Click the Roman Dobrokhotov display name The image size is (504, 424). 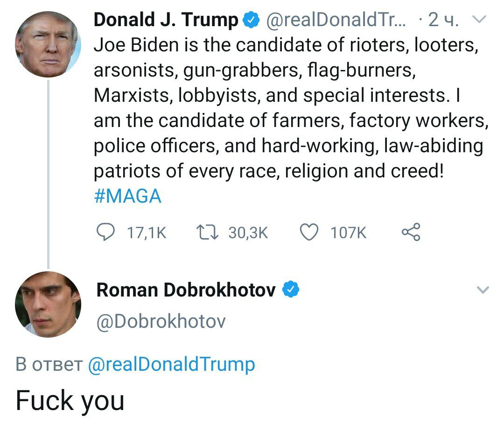point(186,290)
